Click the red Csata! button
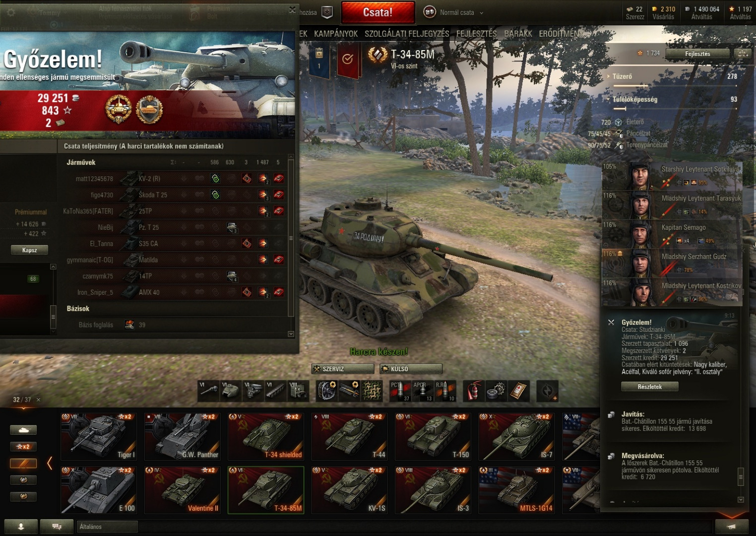 click(x=378, y=12)
